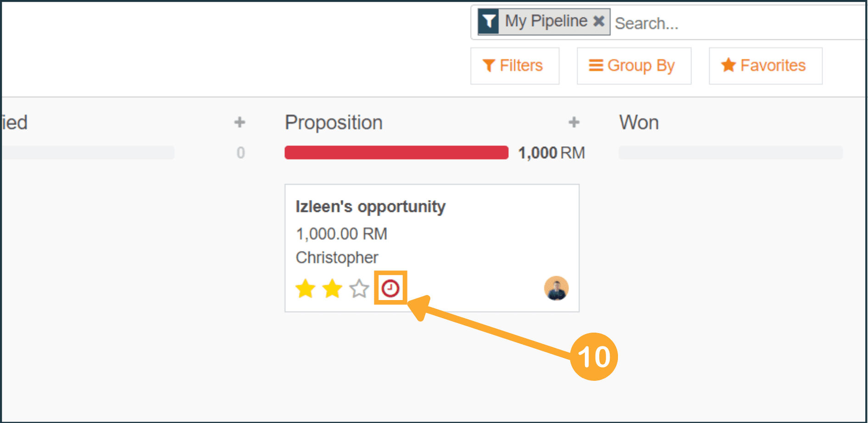Click the funnel icon in search facet
This screenshot has height=423, width=868.
[x=489, y=22]
